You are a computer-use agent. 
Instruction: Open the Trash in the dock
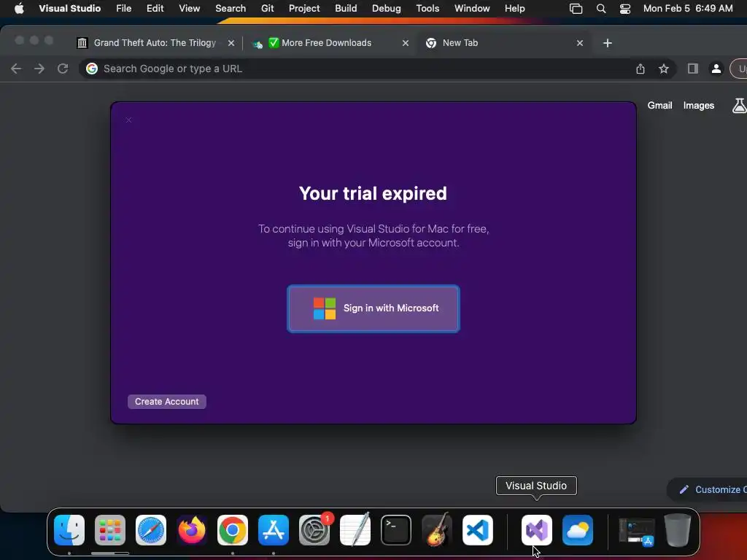coord(678,530)
